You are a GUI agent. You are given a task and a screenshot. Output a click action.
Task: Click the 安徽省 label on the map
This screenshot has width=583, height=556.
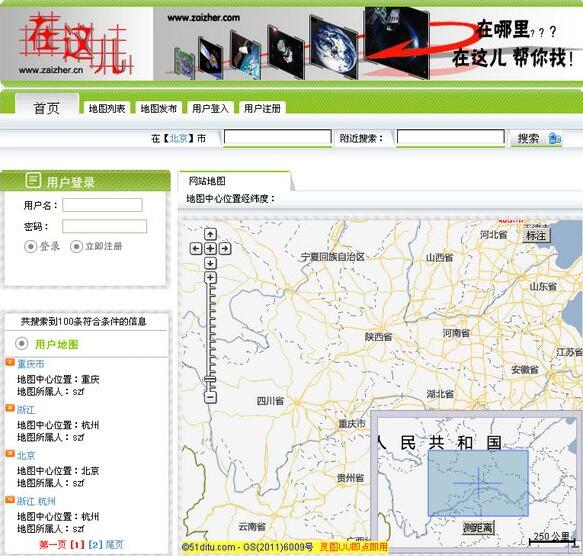click(x=525, y=369)
